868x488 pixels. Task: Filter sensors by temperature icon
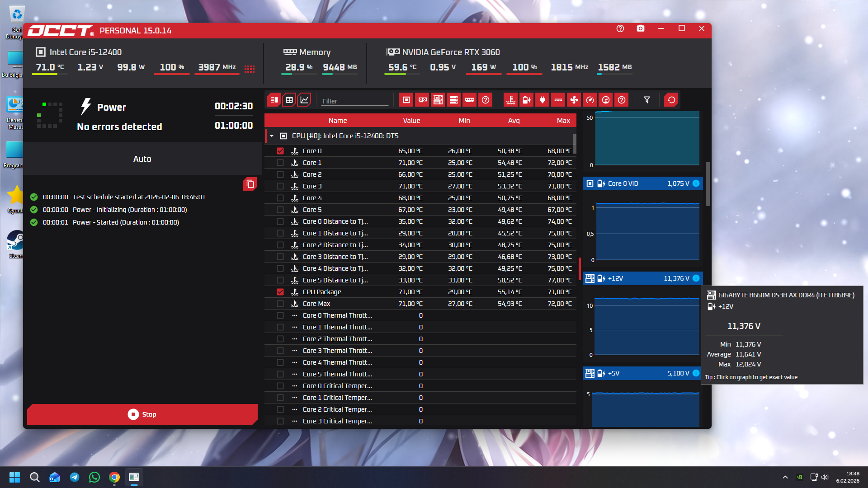pyautogui.click(x=511, y=100)
